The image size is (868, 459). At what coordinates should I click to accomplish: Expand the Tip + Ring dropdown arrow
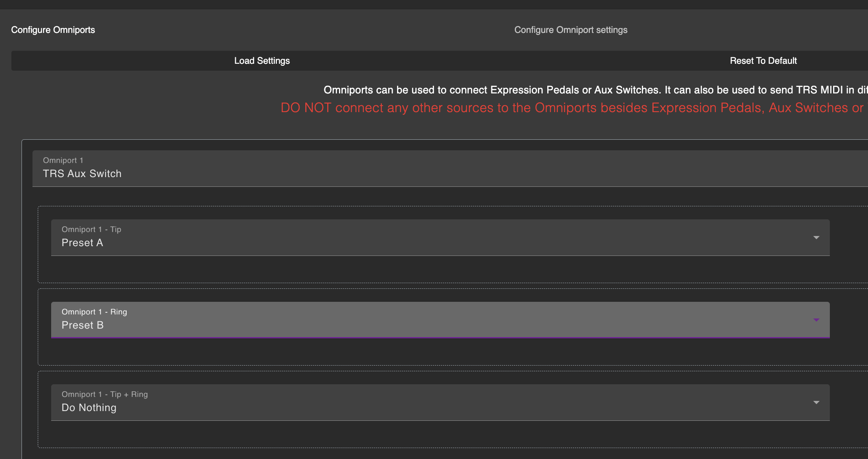pos(816,403)
